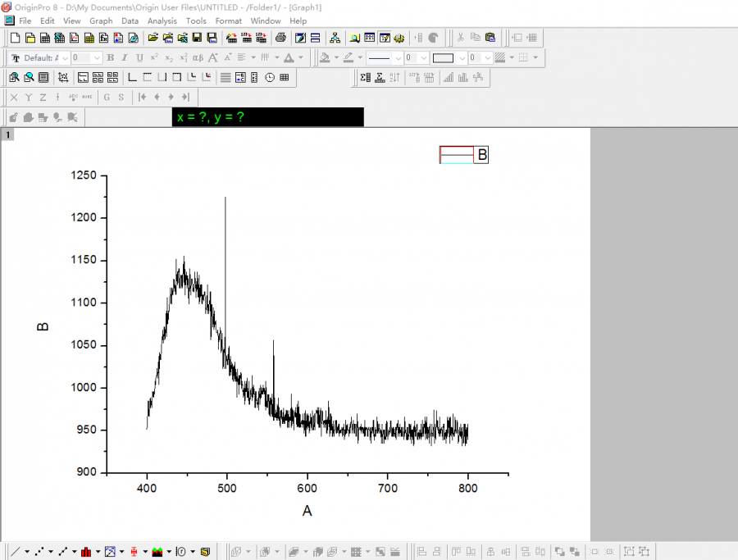Expand the fill color bucket dropdown arrow

[x=336, y=57]
